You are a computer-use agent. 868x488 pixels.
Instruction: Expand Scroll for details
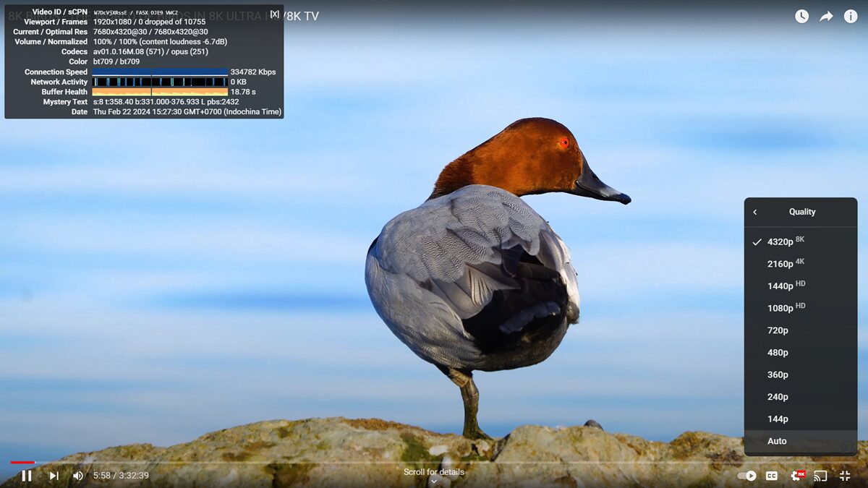[434, 475]
